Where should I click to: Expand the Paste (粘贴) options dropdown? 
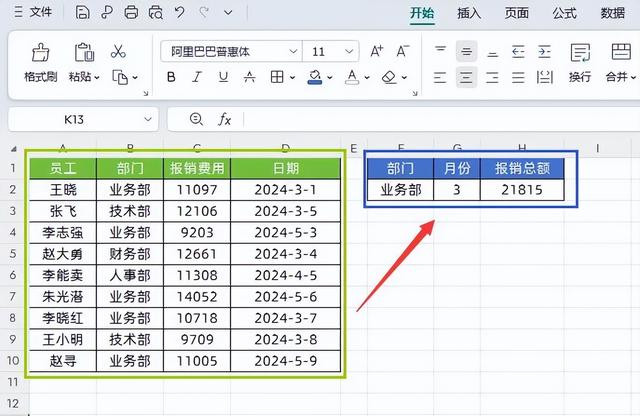pos(96,77)
